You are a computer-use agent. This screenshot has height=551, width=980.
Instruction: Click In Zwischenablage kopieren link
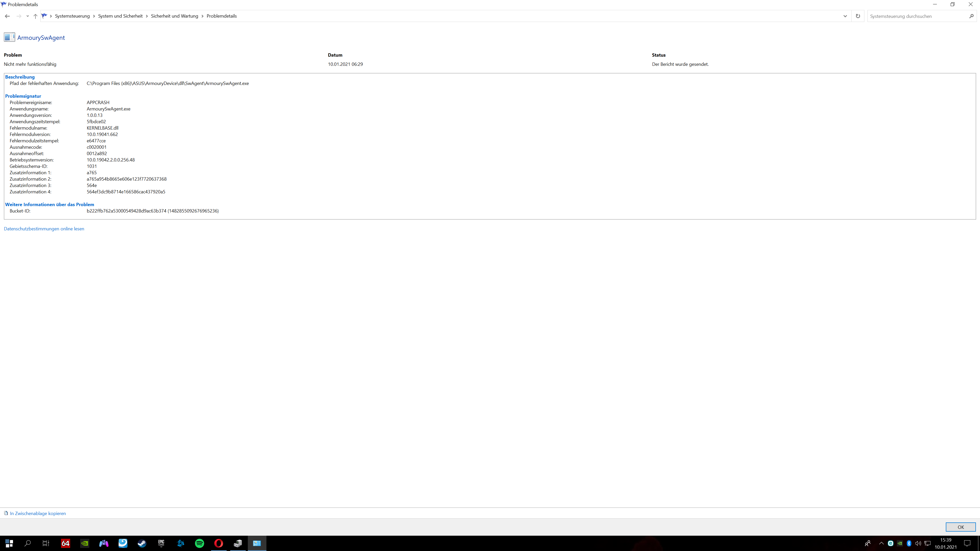coord(38,513)
